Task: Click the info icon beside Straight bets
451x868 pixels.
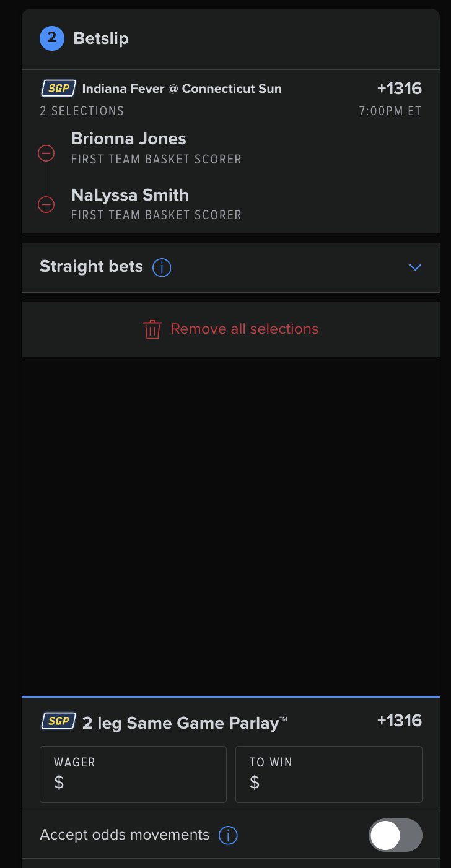Action: 162,267
